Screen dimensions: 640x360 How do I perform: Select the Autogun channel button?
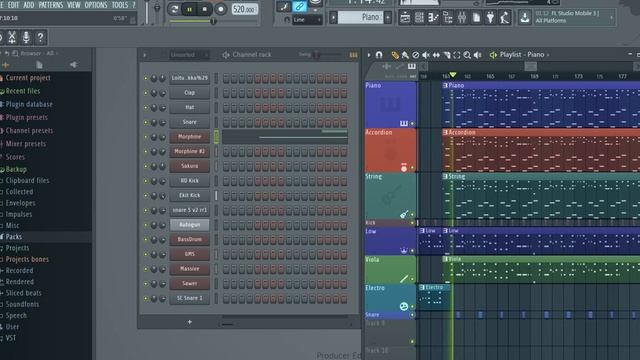[189, 225]
